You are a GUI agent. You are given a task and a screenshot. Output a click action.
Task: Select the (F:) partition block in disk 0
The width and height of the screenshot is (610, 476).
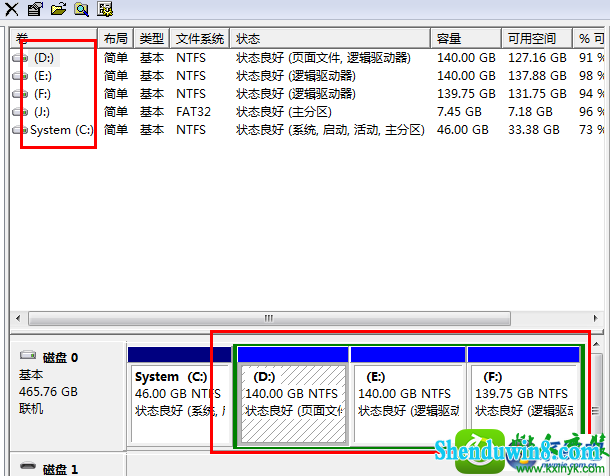click(524, 396)
